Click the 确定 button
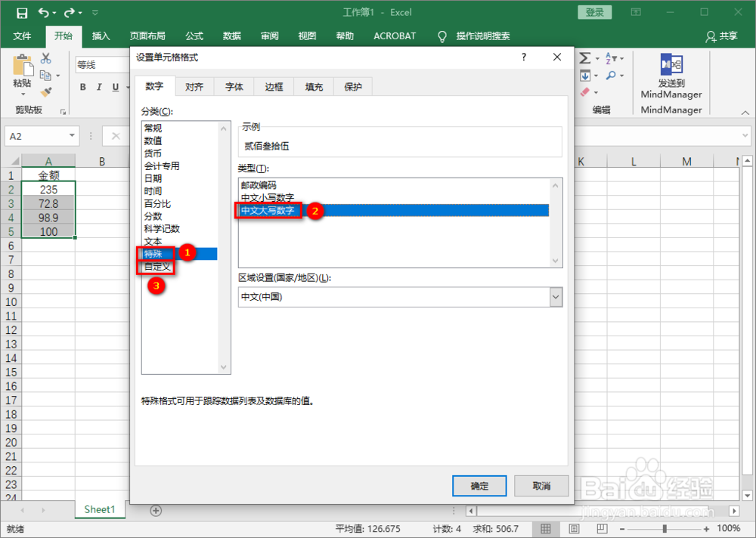 (479, 486)
